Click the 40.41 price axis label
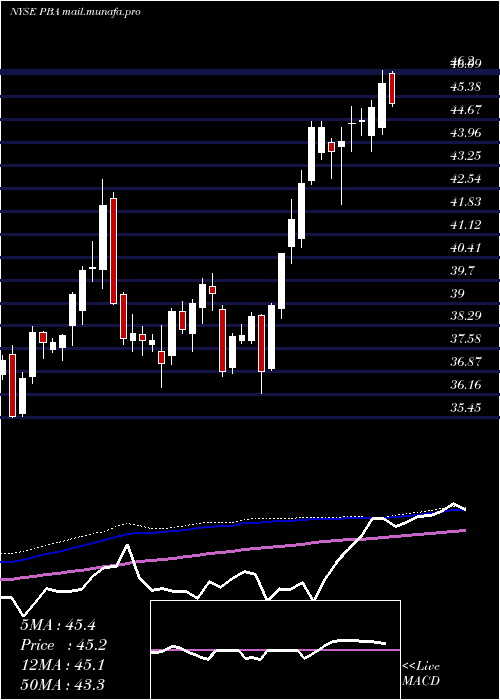The height and width of the screenshot is (700, 500). (465, 247)
